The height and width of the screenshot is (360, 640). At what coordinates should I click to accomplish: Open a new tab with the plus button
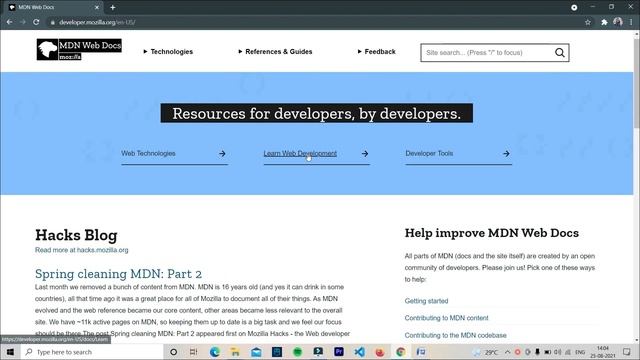(x=113, y=7)
